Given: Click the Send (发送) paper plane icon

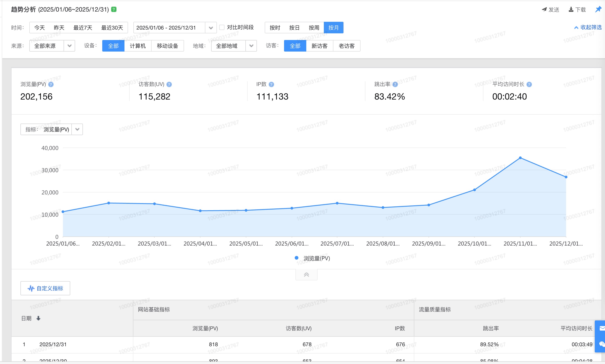Looking at the screenshot, I should [544, 9].
